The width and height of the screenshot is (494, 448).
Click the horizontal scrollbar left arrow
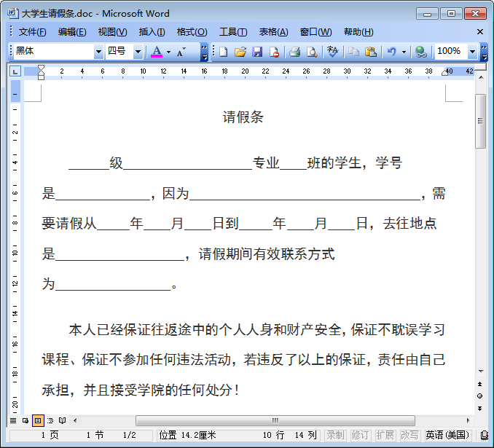coord(75,420)
